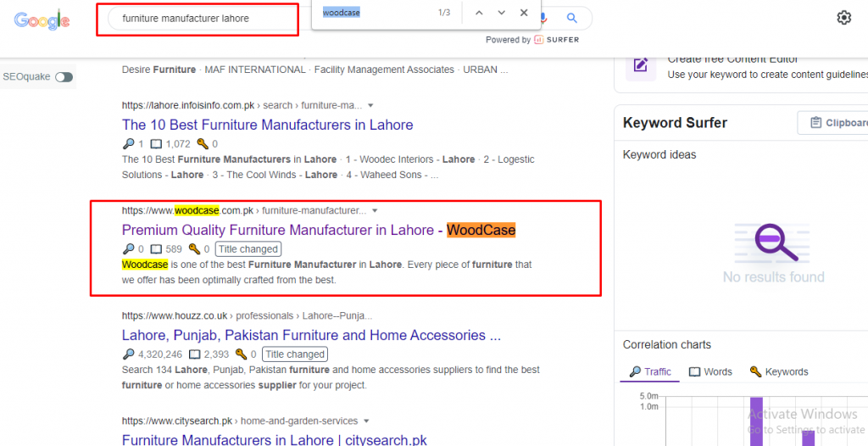
Task: Toggle the SEOquake switch
Action: click(64, 77)
